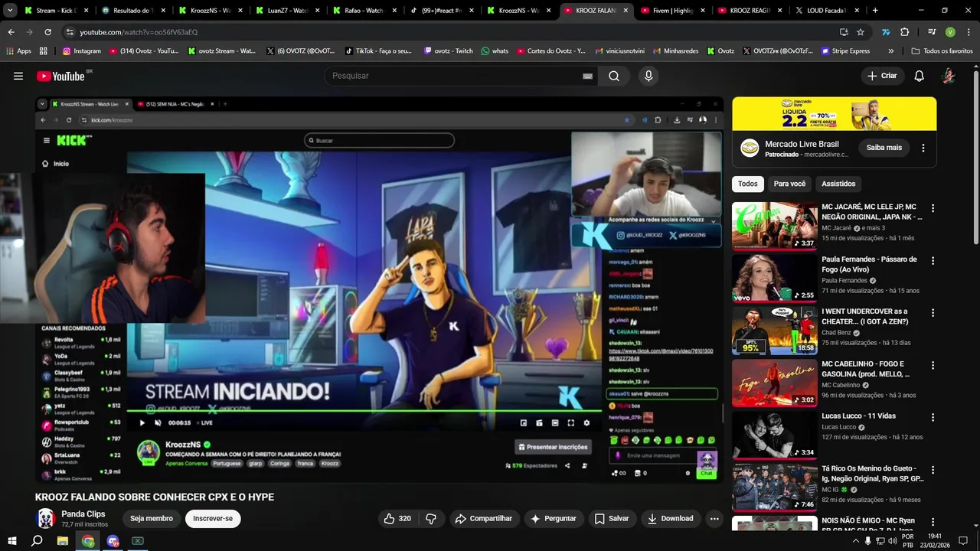Open the Instagram bookmark

click(x=82, y=51)
